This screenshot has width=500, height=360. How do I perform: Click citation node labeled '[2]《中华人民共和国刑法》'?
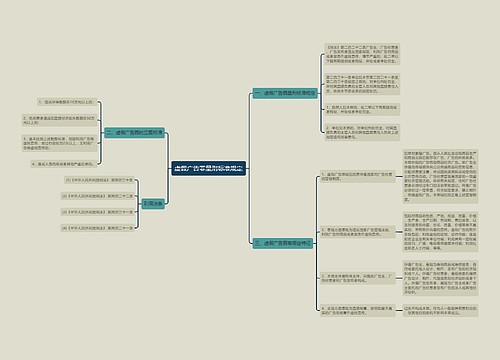click(98, 196)
